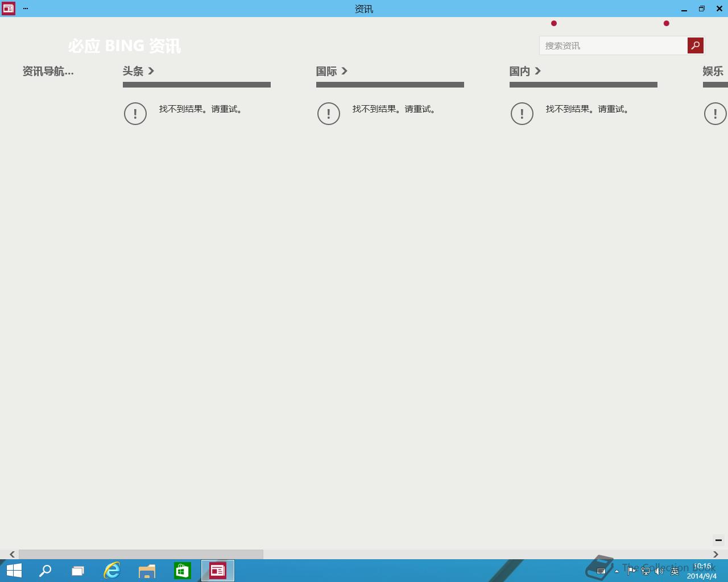Select 资讯导航 heading
Viewport: 728px width, 582px height.
click(48, 71)
